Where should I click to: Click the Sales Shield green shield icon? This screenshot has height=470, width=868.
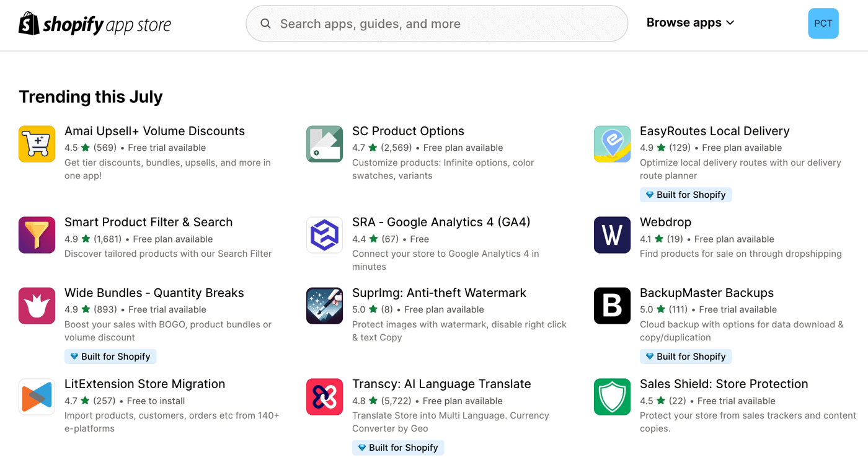tap(612, 397)
